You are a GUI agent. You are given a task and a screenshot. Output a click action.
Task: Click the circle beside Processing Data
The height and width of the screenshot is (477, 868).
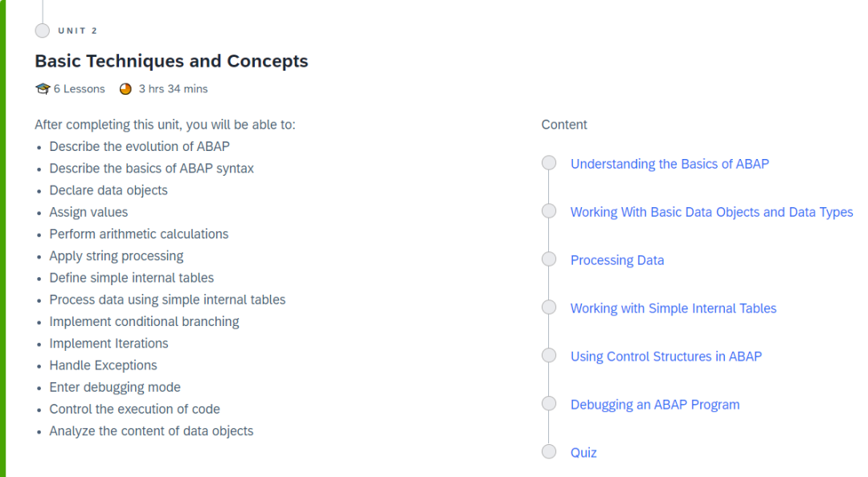point(549,259)
